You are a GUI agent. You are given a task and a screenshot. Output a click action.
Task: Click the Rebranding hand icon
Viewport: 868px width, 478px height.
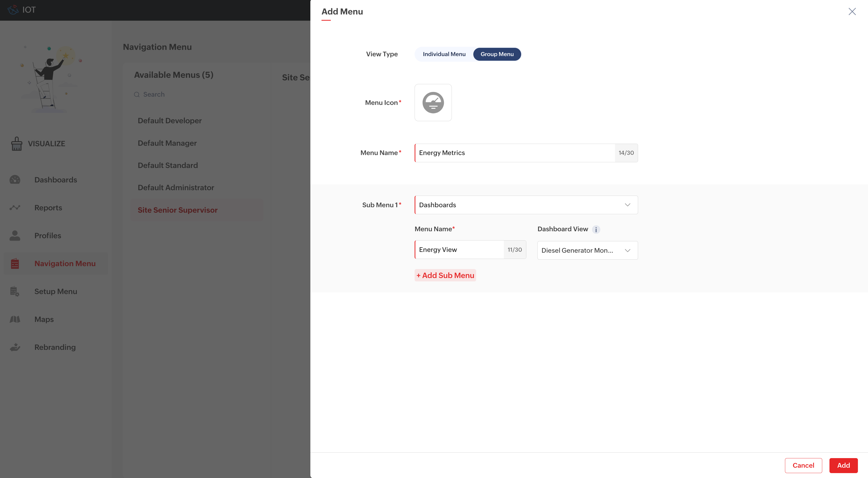pos(15,347)
